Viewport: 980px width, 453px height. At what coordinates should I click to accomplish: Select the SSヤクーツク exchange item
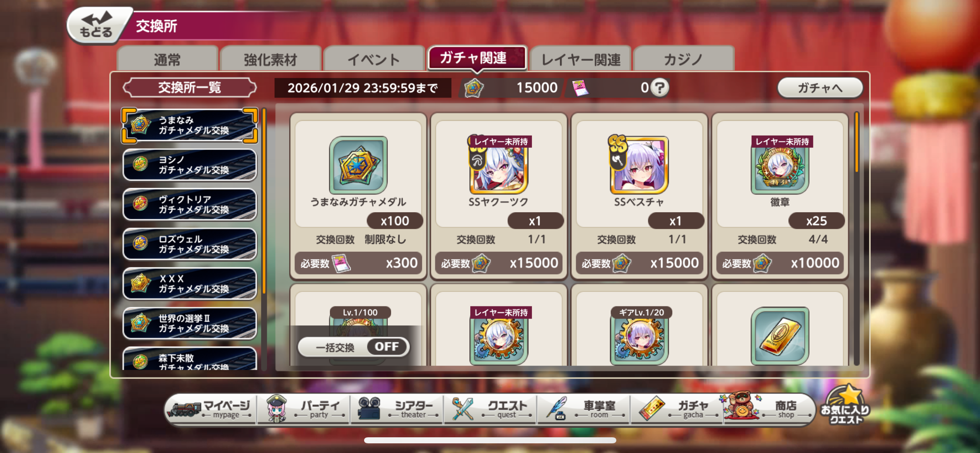[x=498, y=196]
